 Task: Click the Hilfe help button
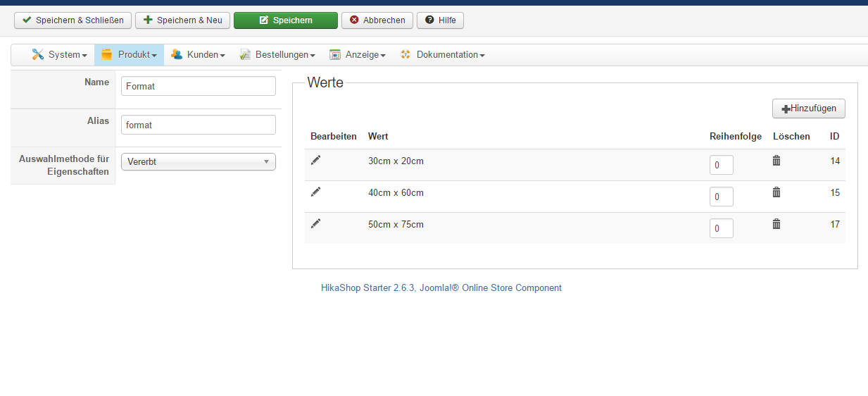440,20
